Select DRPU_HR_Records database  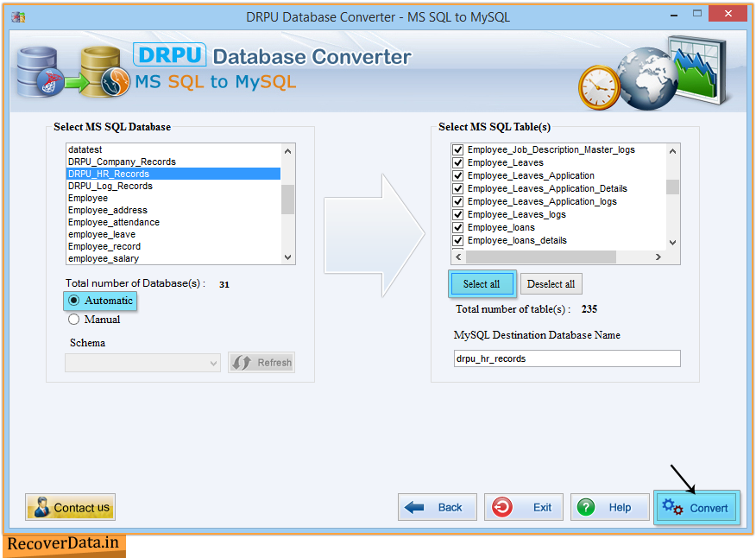pos(173,174)
